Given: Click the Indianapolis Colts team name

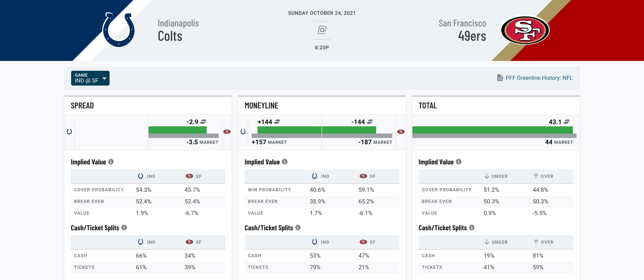Looking at the screenshot, I should tap(178, 30).
